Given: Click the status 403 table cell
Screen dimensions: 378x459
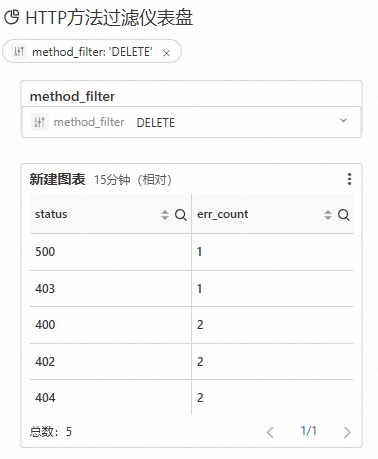Looking at the screenshot, I should click(111, 288).
